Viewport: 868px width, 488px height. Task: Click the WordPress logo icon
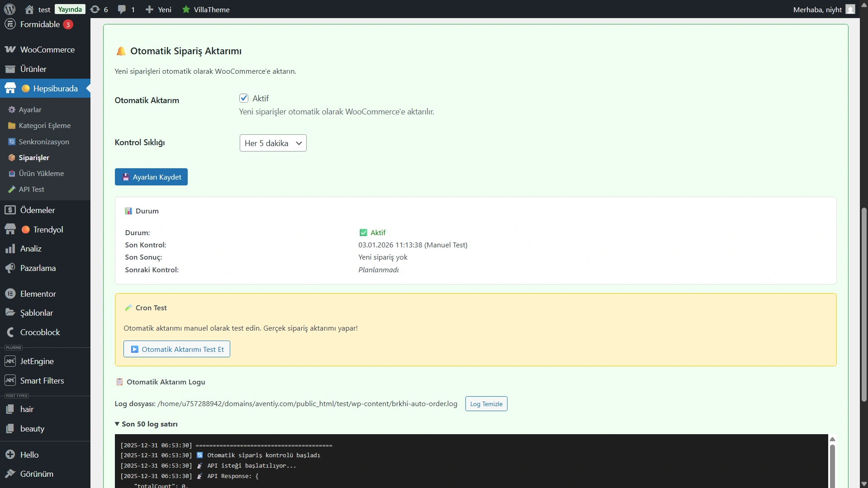click(x=10, y=9)
